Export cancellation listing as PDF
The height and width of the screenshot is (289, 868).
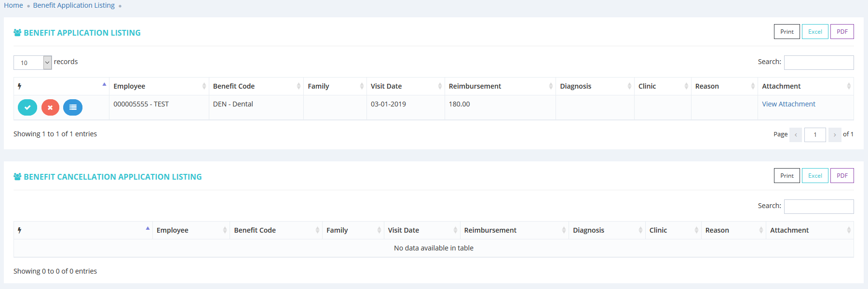coord(842,176)
